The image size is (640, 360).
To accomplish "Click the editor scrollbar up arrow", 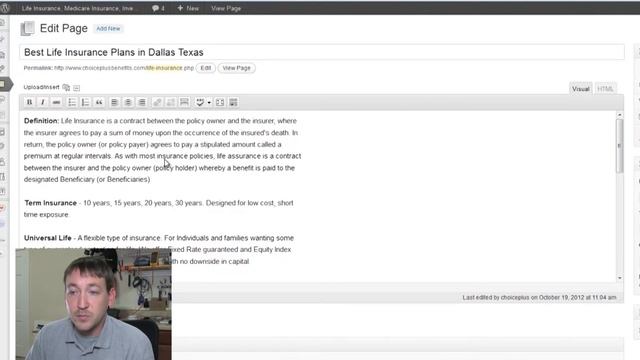I will [x=620, y=115].
